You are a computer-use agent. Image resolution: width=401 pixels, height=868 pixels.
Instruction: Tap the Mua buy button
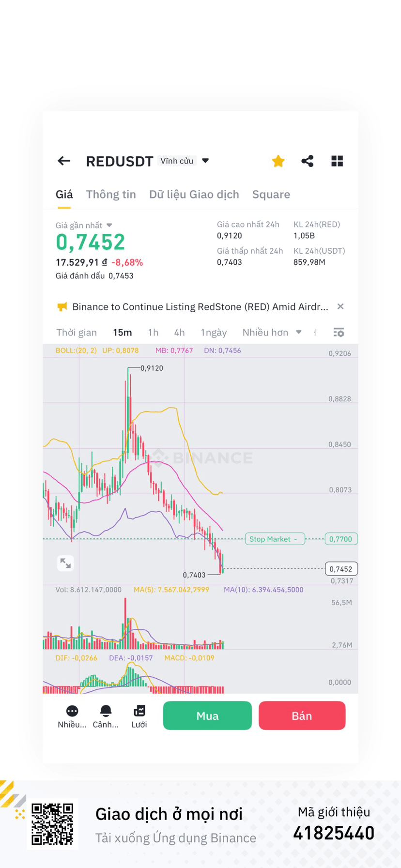207,716
